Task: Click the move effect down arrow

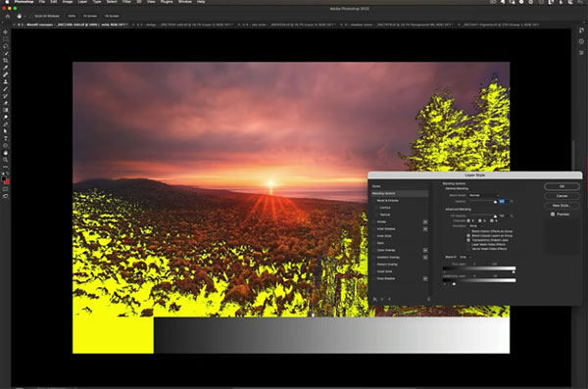Action: click(389, 300)
